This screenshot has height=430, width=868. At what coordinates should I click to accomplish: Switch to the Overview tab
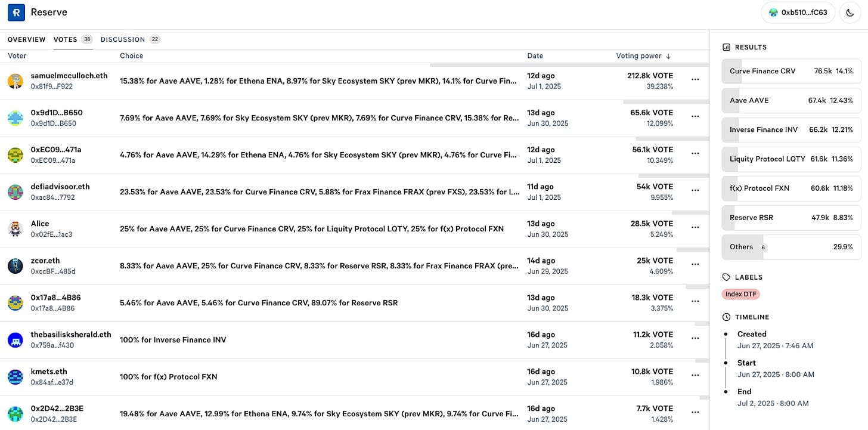(x=26, y=39)
